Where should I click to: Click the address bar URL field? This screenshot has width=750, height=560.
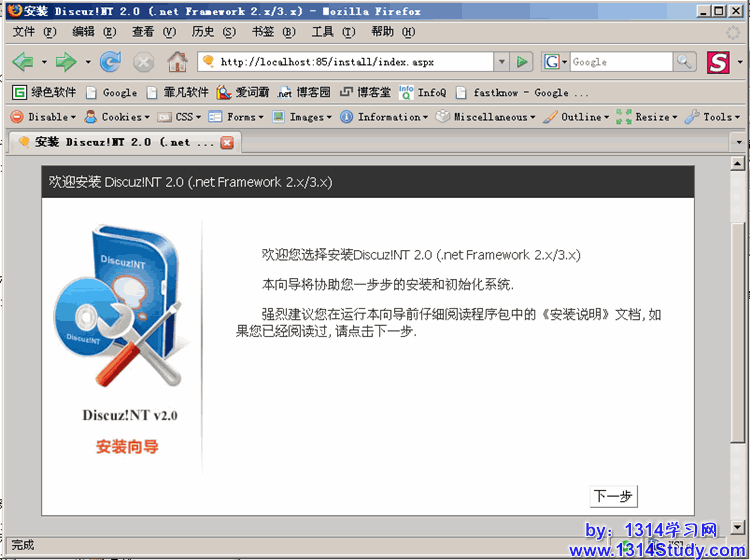tap(350, 62)
